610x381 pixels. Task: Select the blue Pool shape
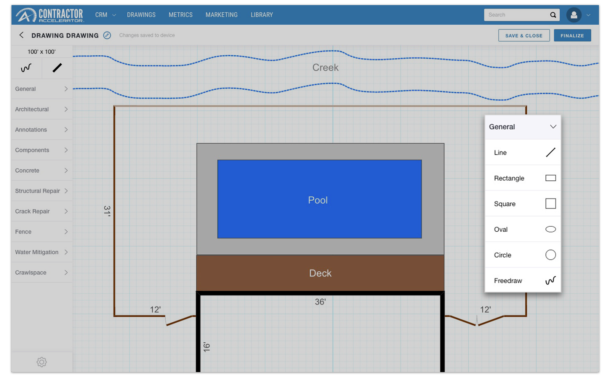click(319, 199)
